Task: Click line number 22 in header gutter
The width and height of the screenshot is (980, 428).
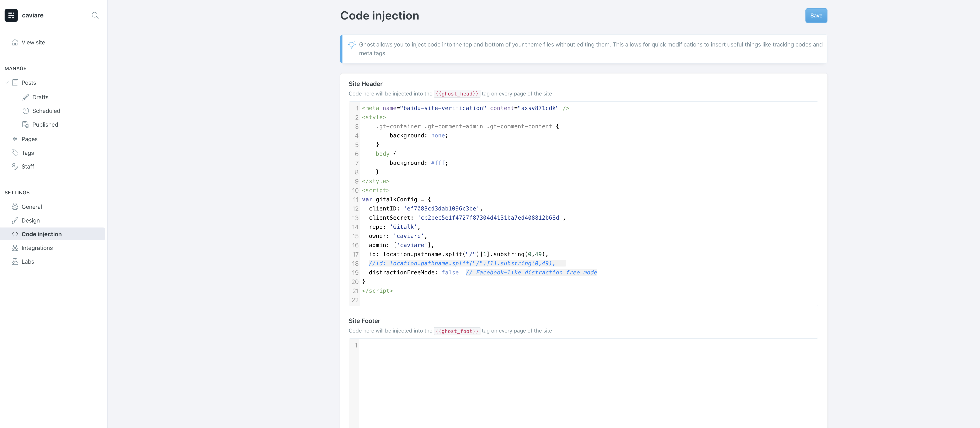Action: coord(355,300)
